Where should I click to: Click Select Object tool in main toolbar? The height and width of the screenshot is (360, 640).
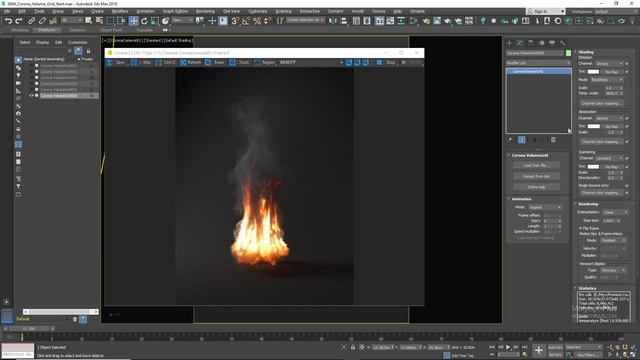pos(88,21)
